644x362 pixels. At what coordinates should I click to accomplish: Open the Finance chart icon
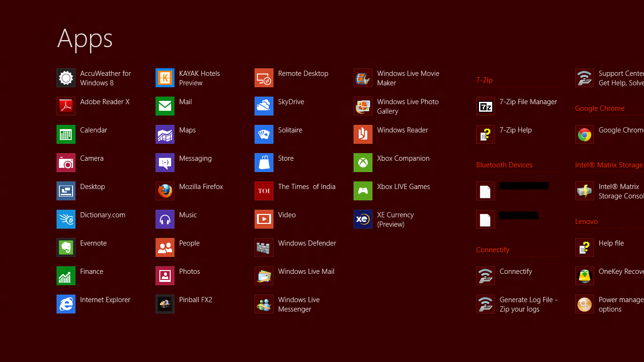66,276
